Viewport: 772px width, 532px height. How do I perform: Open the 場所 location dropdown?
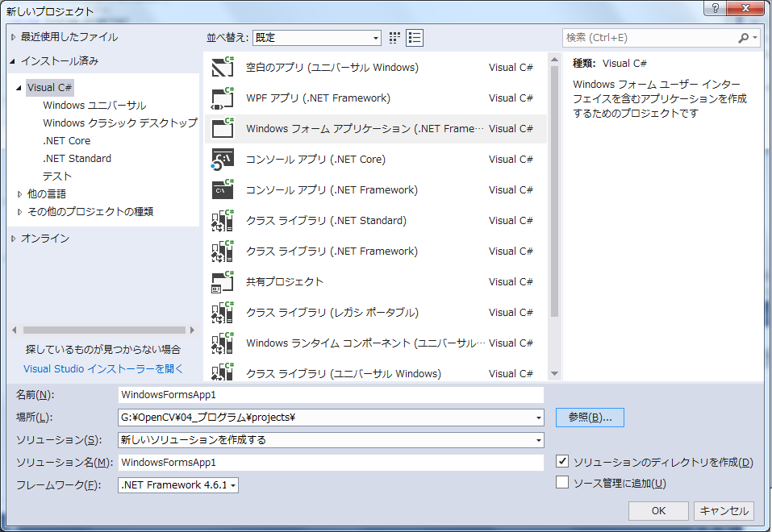539,418
